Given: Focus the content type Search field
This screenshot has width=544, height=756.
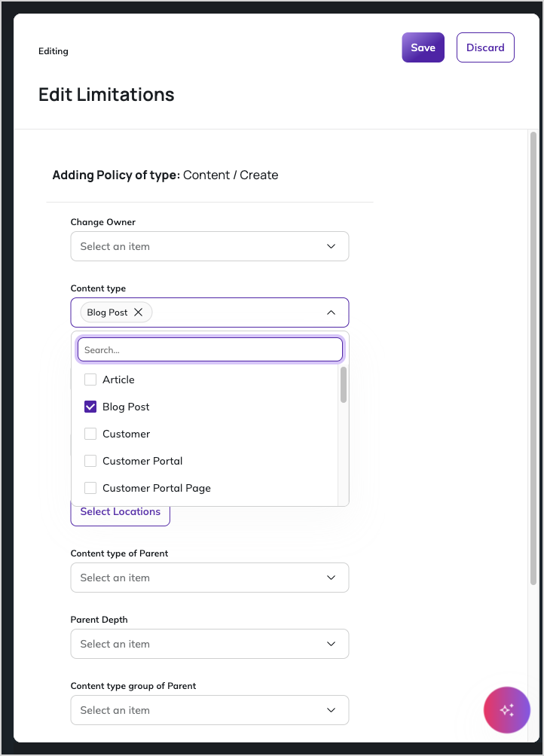Looking at the screenshot, I should [x=209, y=349].
